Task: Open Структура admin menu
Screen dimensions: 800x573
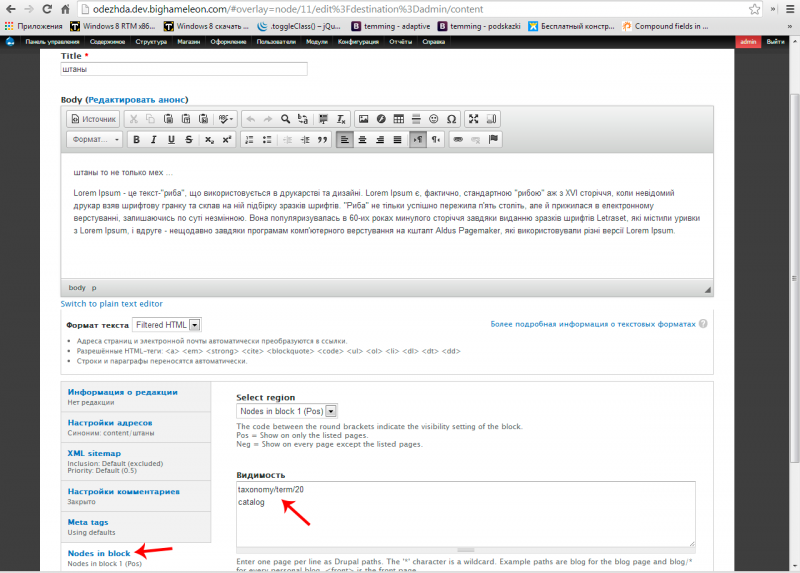Action: [x=151, y=42]
